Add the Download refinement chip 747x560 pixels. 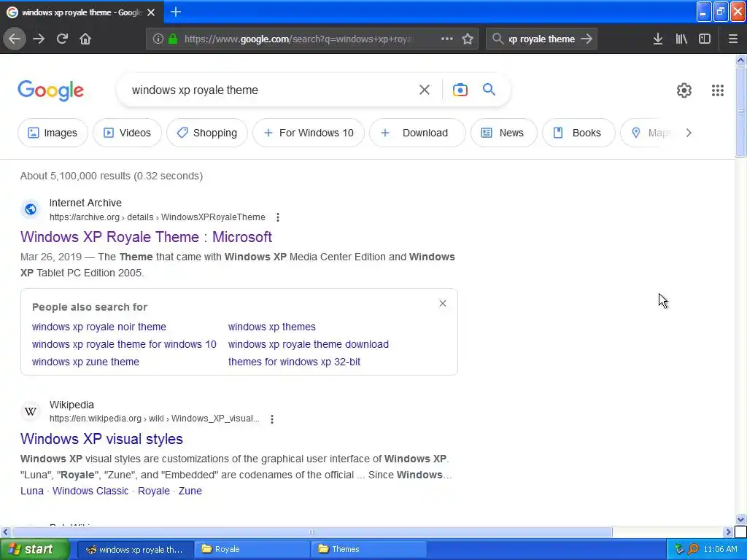click(417, 133)
